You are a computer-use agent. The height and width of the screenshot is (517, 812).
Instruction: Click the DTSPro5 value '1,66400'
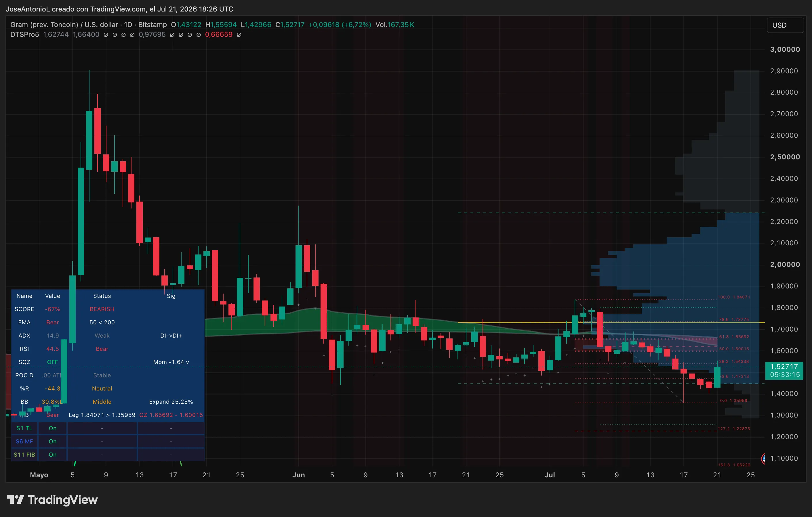[86, 35]
